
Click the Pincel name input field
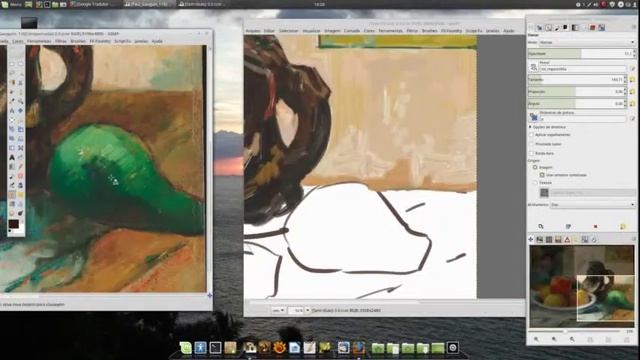584,69
